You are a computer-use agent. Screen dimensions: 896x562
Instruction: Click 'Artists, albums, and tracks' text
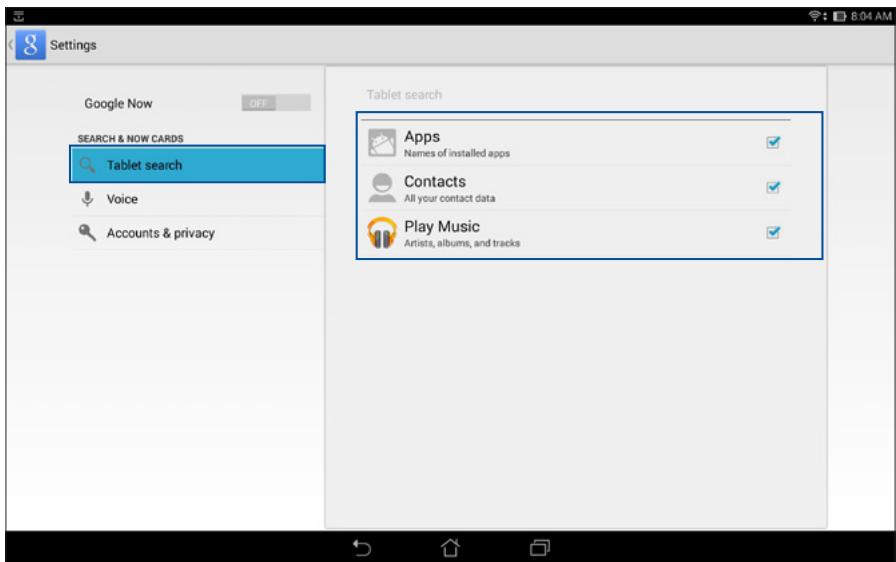[x=462, y=243]
